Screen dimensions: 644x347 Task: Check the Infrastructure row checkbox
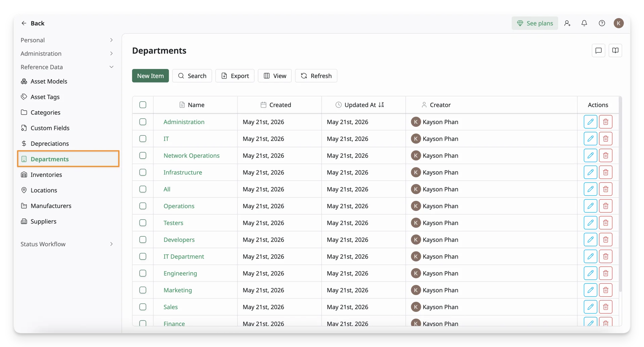pyautogui.click(x=143, y=172)
